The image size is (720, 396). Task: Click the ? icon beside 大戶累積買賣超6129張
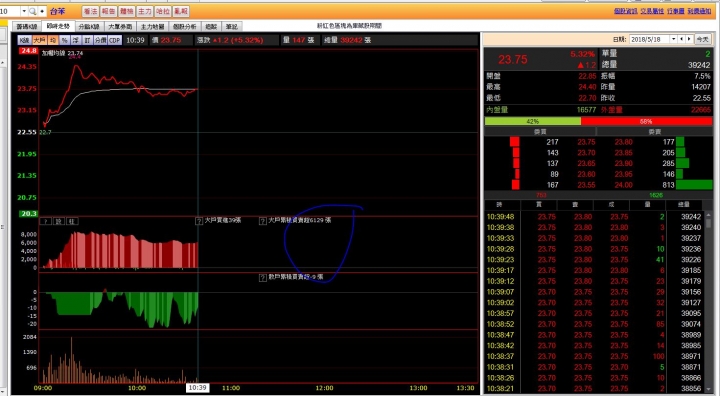pyautogui.click(x=263, y=221)
